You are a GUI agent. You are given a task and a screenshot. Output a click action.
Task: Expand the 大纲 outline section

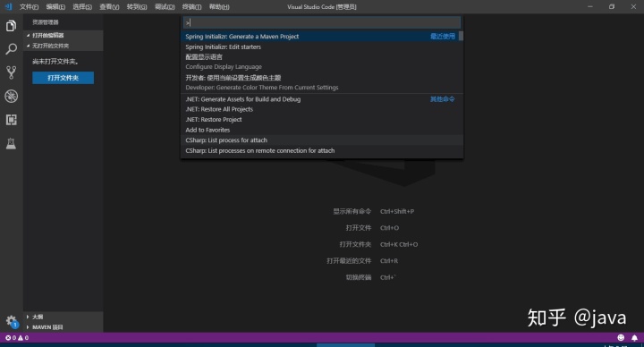coord(63,317)
